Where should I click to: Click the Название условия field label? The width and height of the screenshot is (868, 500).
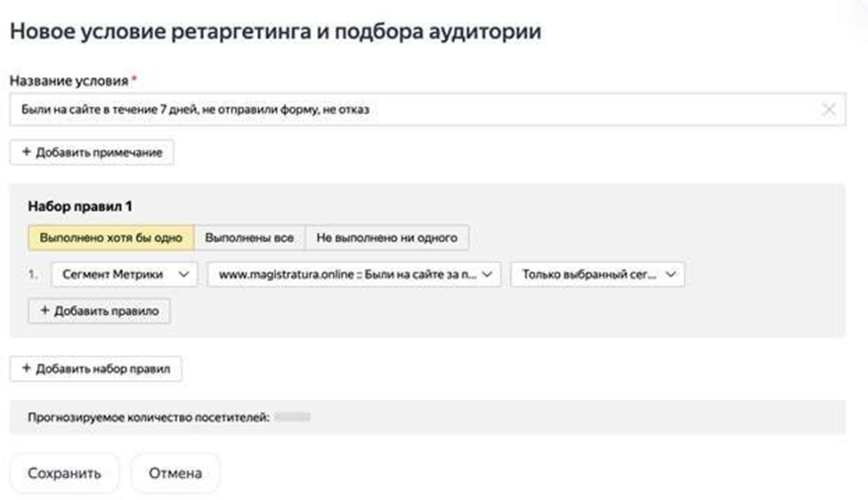click(x=69, y=80)
